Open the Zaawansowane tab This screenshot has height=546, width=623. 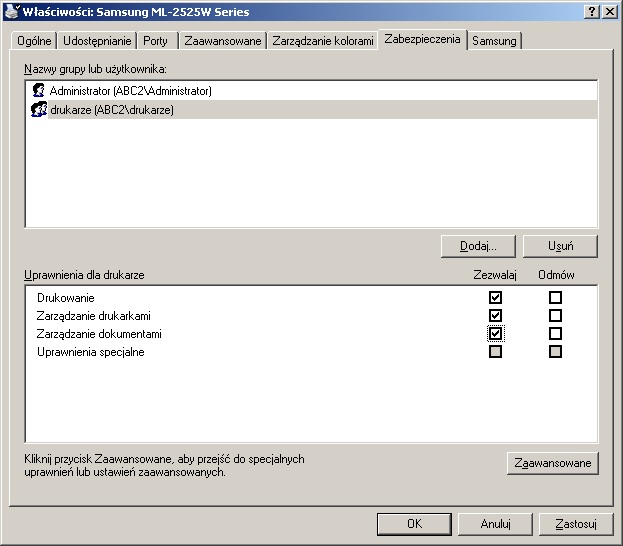coord(223,41)
